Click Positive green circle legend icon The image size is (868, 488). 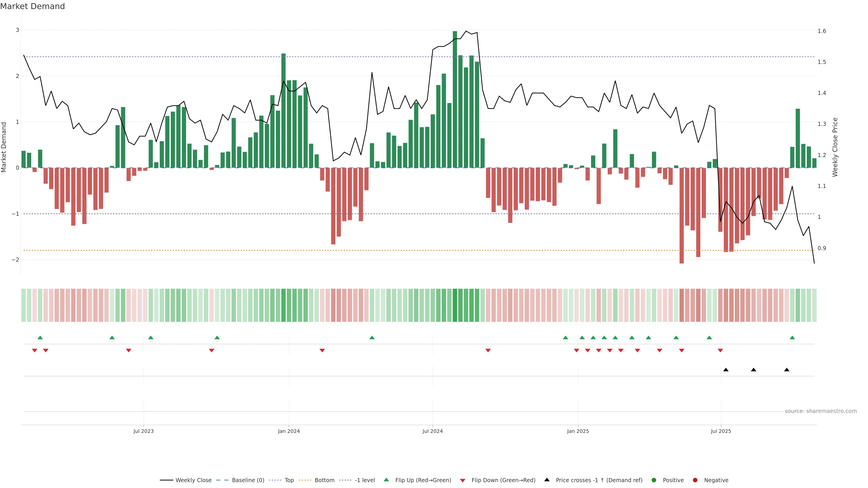point(654,480)
